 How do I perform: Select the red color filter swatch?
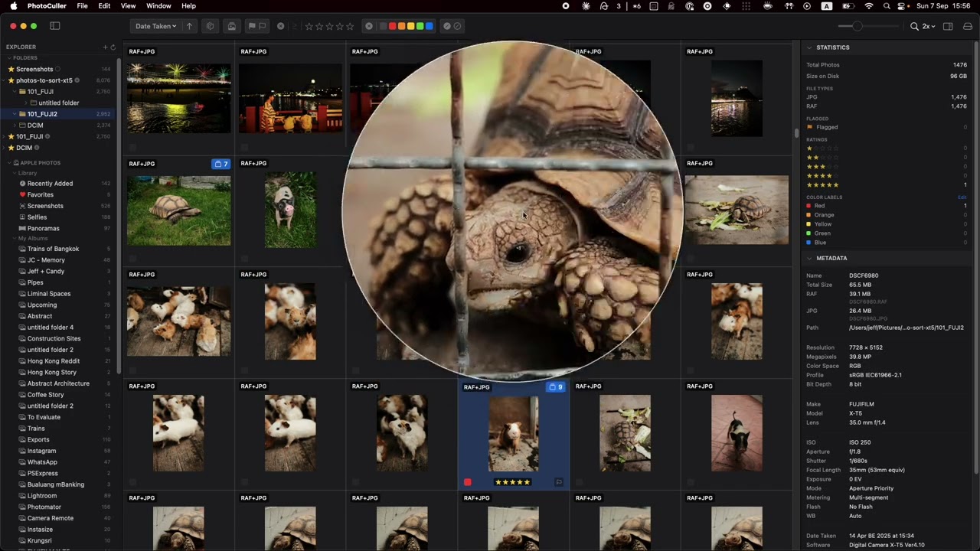coord(392,26)
